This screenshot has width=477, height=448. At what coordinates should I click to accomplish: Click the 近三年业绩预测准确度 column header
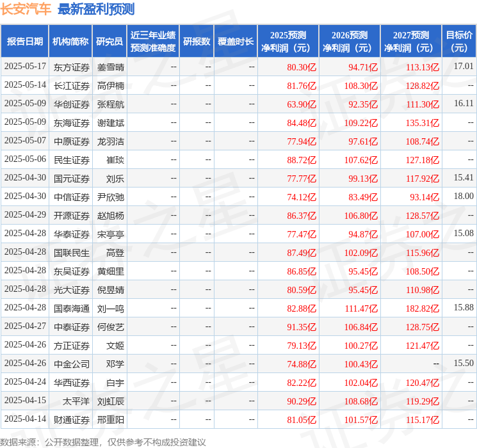(153, 42)
